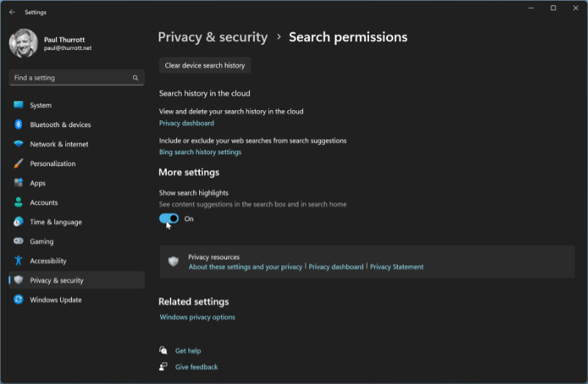Click the Time & language globe icon

18,222
